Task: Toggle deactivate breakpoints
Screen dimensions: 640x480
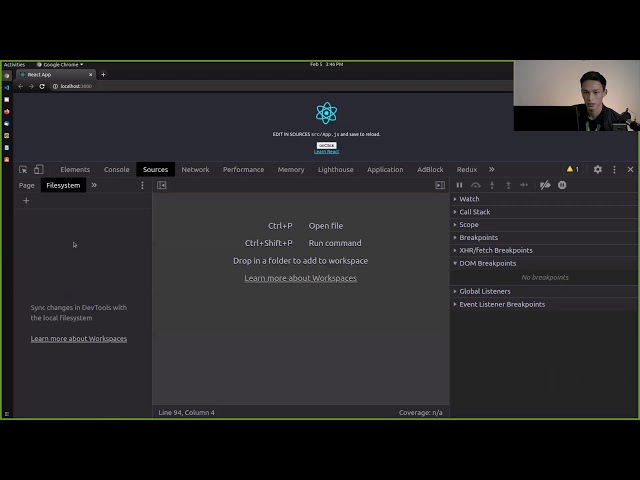Action: [x=545, y=185]
